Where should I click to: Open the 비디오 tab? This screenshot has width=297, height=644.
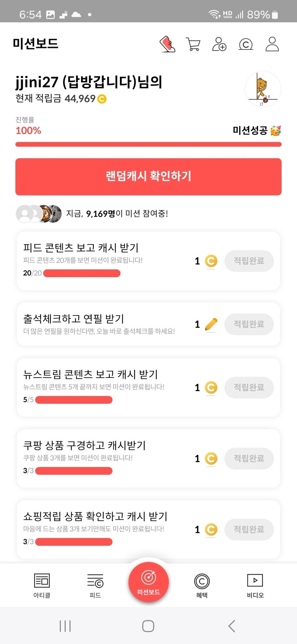pyautogui.click(x=255, y=585)
